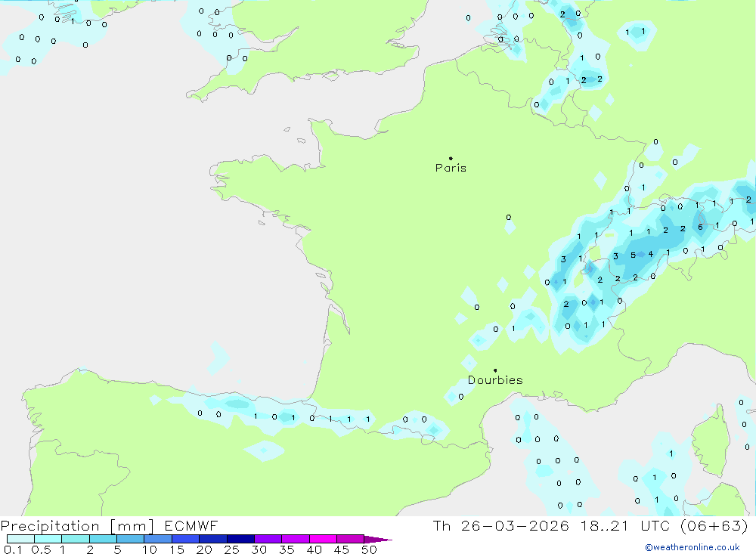Click the ECMWF model label
This screenshot has height=554, width=756.
coord(191,526)
